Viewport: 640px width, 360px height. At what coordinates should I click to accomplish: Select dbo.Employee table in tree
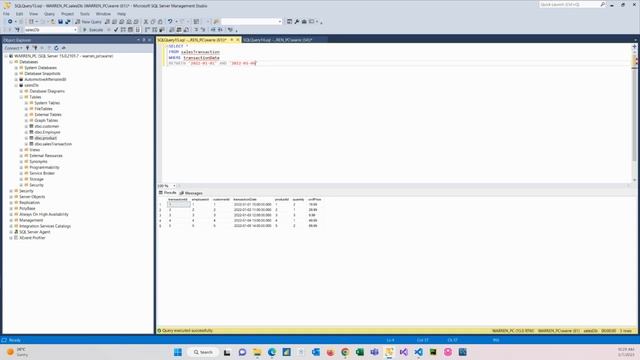(x=47, y=133)
